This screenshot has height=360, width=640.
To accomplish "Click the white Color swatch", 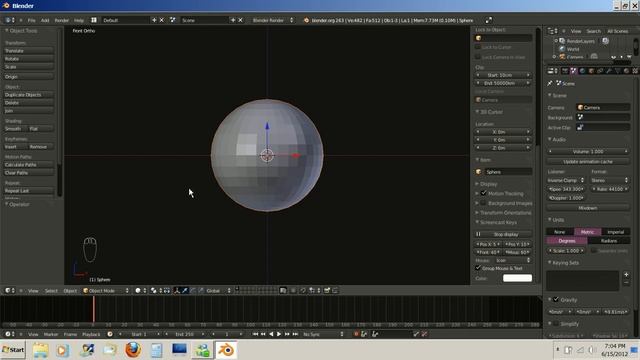I will click(517, 278).
